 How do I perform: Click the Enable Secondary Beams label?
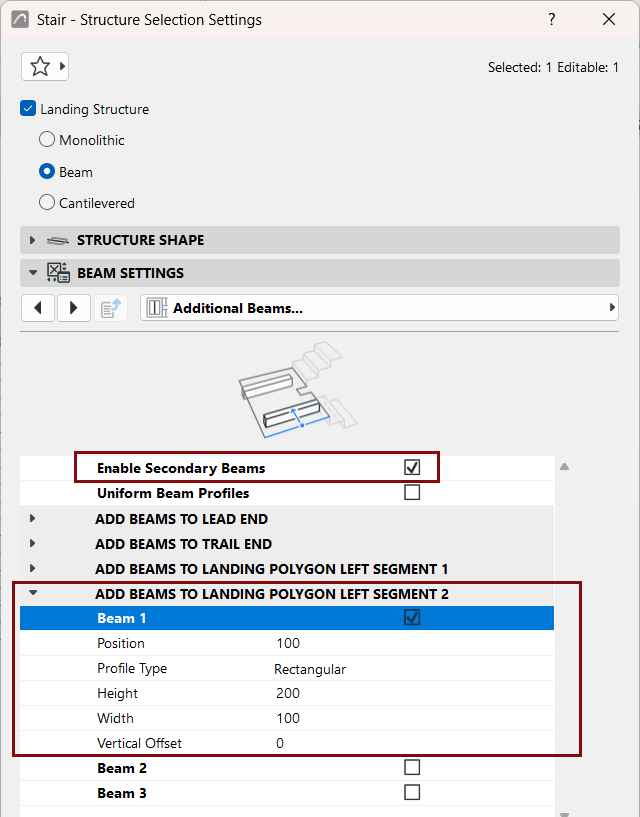(x=181, y=468)
